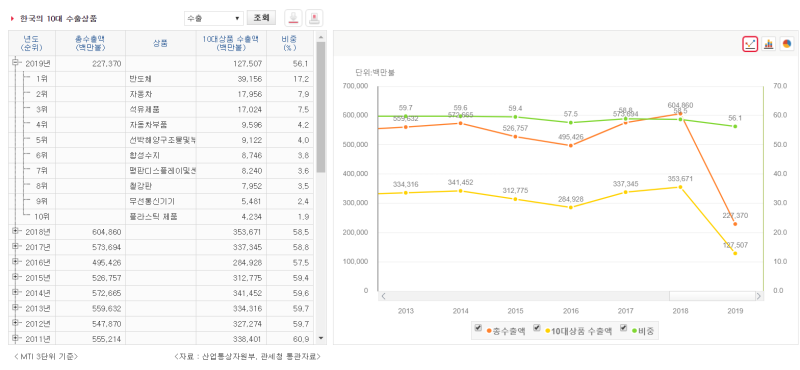The image size is (800, 370).
Task: Select the 자동차부품 product cell
Action: [x=161, y=125]
